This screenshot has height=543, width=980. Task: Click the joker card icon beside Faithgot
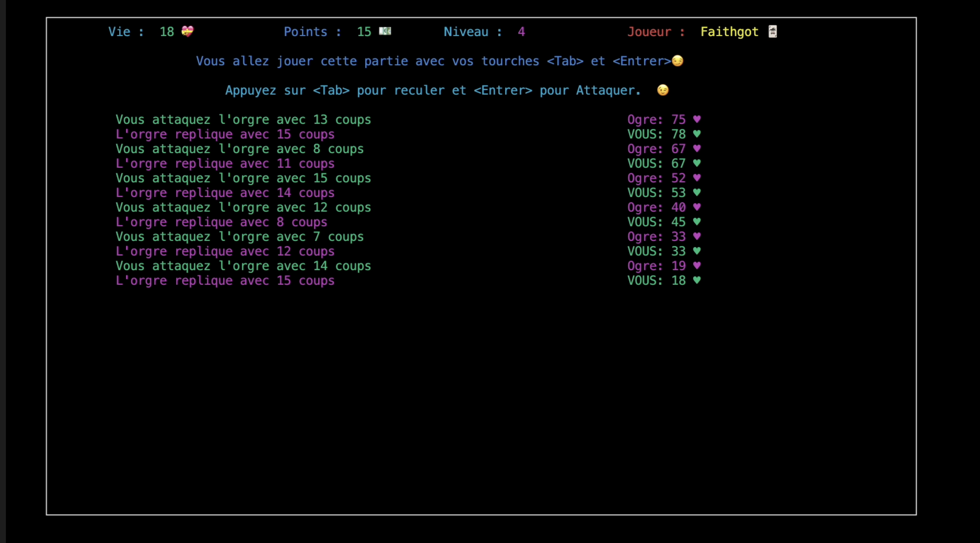tap(772, 32)
